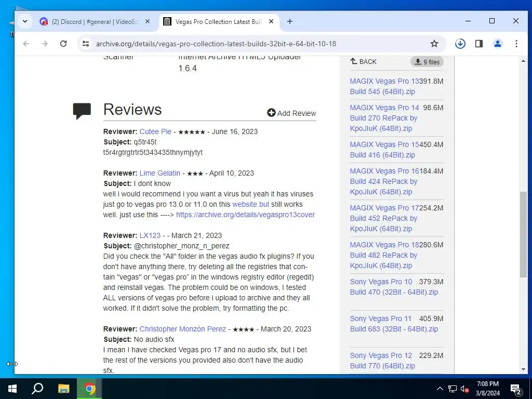The image size is (532, 399).
Task: Download MAGIX Vegas Pro 16 Build 424 zip
Action: point(384,181)
